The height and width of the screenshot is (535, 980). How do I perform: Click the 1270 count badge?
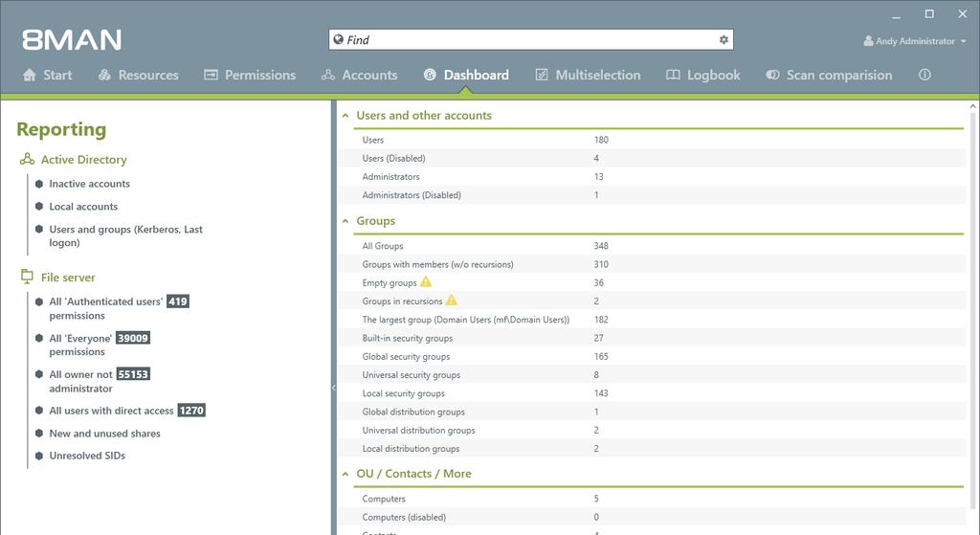coord(191,411)
